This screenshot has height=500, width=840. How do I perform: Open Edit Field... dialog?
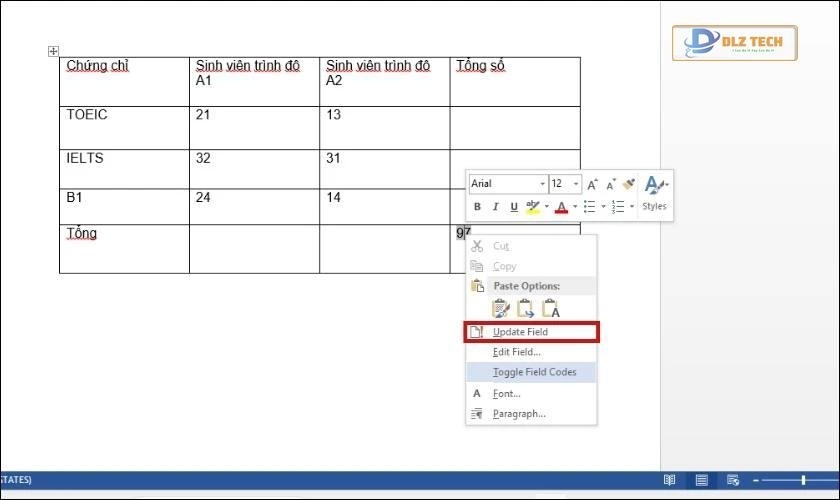click(517, 352)
